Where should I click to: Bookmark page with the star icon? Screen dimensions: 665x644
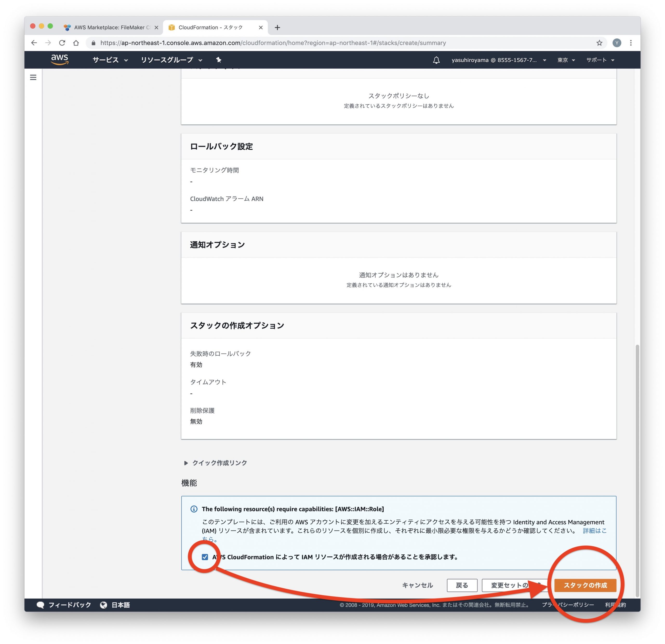click(599, 43)
